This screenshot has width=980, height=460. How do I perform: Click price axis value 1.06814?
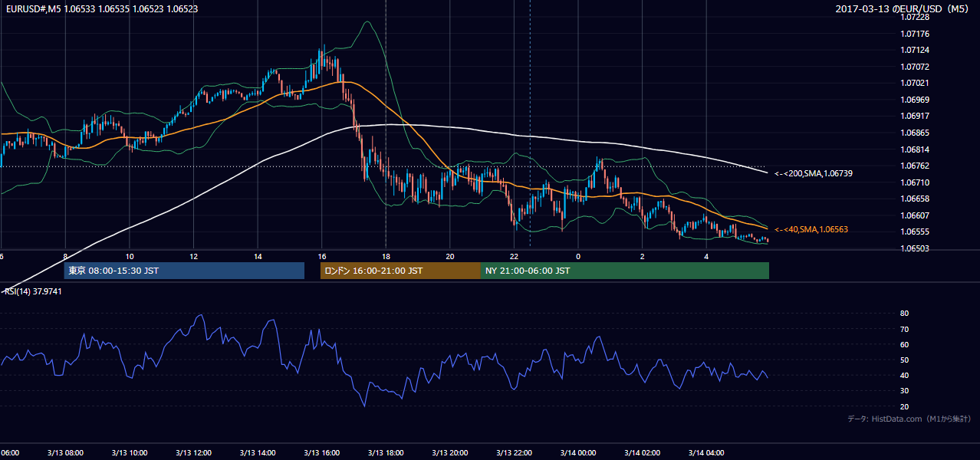click(x=915, y=149)
